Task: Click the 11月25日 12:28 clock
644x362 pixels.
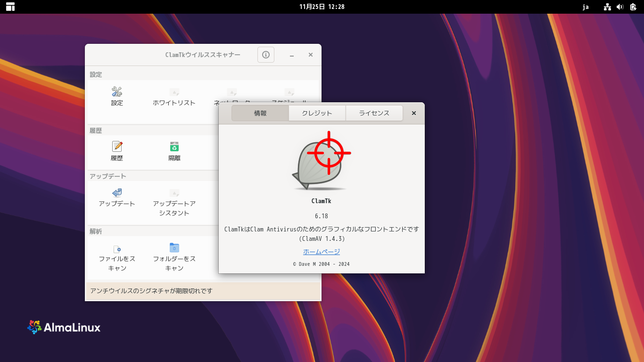Action: (x=322, y=7)
